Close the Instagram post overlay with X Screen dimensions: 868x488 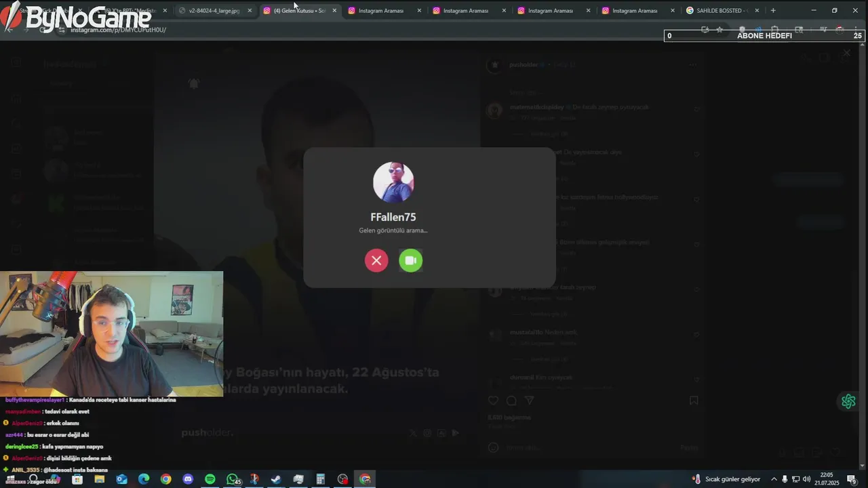point(846,53)
